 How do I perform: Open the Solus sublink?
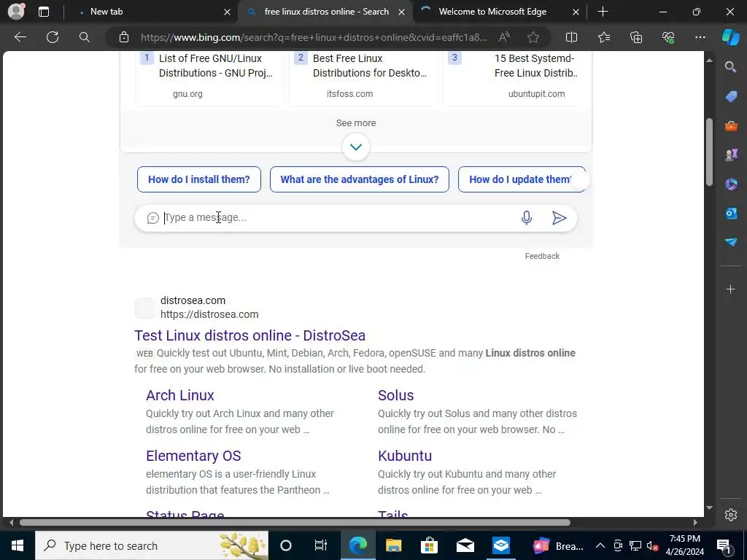click(396, 395)
